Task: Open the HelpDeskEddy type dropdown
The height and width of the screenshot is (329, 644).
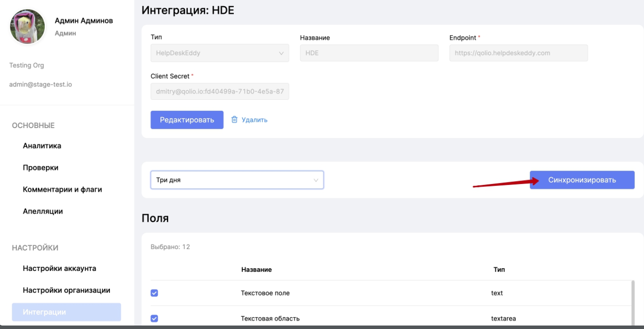Action: [219, 53]
